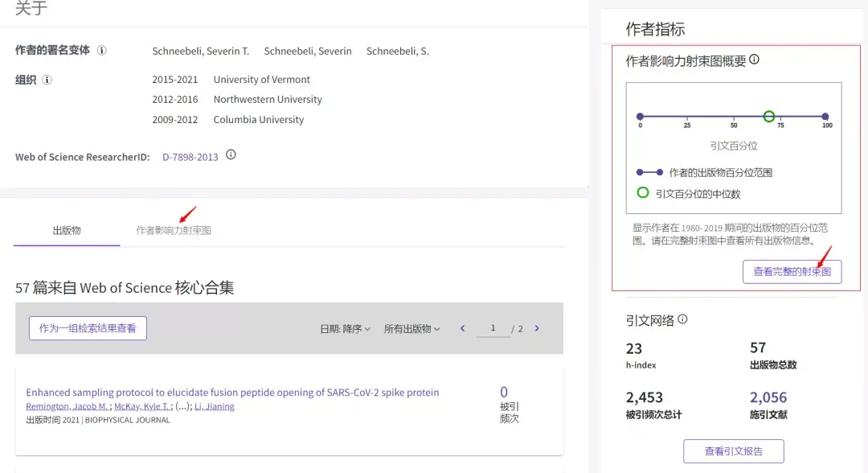Click the author link Remington, Jacob M.
Viewport: 868px width, 473px height.
pyautogui.click(x=64, y=406)
